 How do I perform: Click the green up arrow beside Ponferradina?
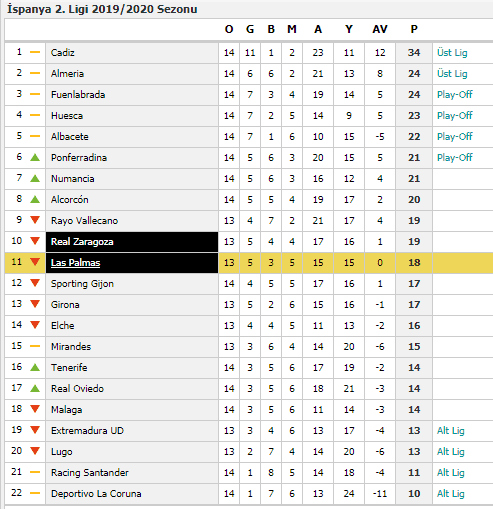coord(35,157)
